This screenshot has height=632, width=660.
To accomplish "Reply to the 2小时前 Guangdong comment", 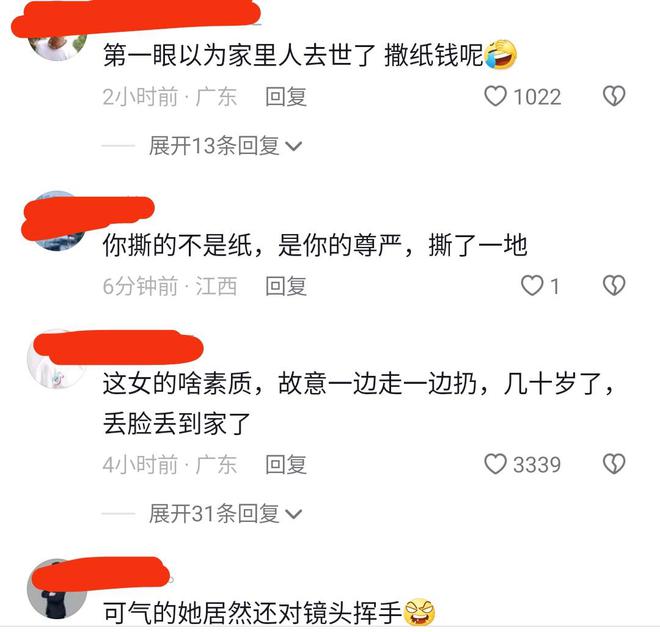I will coord(286,97).
